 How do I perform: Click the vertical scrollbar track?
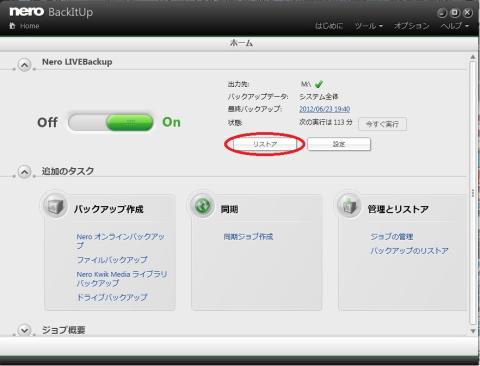coord(473,193)
